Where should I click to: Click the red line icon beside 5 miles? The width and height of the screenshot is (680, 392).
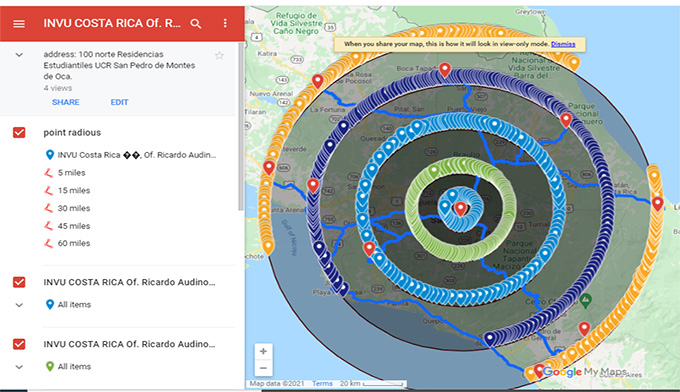pyautogui.click(x=49, y=173)
